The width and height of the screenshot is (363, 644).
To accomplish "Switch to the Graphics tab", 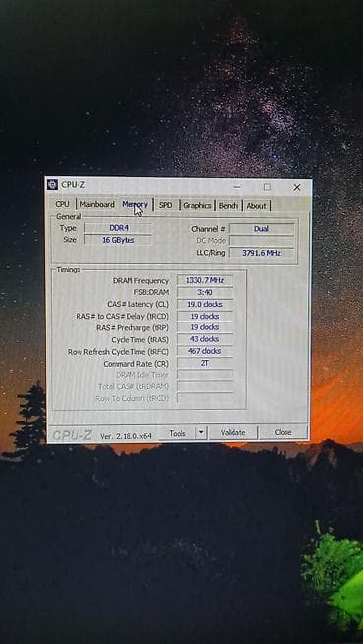I will tap(197, 206).
